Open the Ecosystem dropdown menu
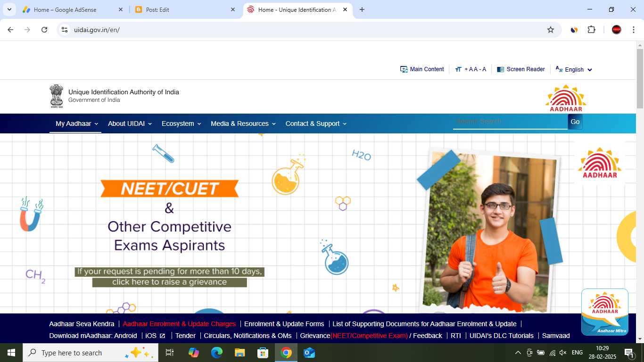Screen dimensions: 644x362 point(182,123)
